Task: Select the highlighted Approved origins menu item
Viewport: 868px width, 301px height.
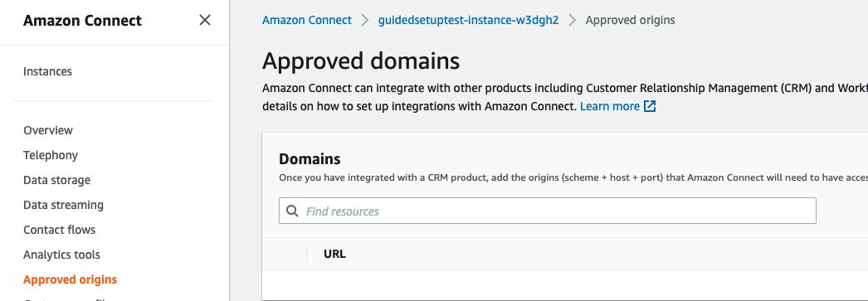Action: coord(71,279)
